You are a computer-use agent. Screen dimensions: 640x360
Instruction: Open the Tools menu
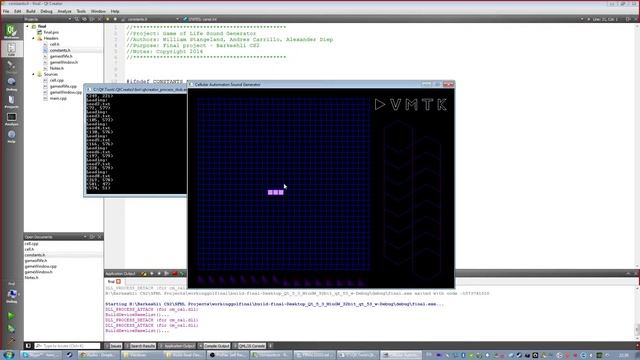point(81,11)
